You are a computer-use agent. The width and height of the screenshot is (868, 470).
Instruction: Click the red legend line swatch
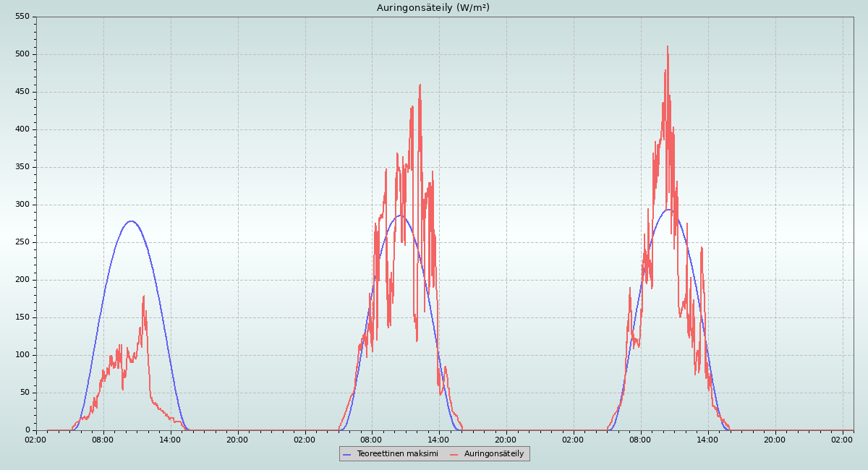[454, 453]
